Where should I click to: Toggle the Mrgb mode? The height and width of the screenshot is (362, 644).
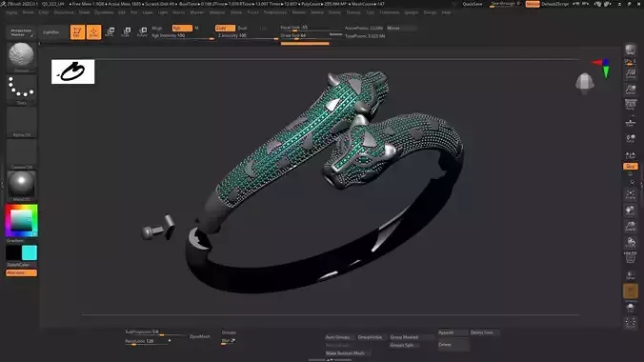tap(157, 28)
